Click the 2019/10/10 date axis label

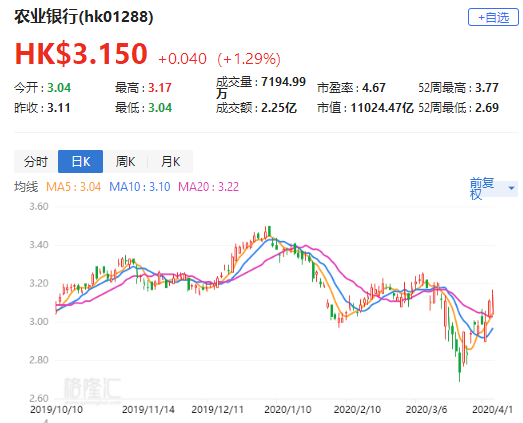tap(56, 410)
